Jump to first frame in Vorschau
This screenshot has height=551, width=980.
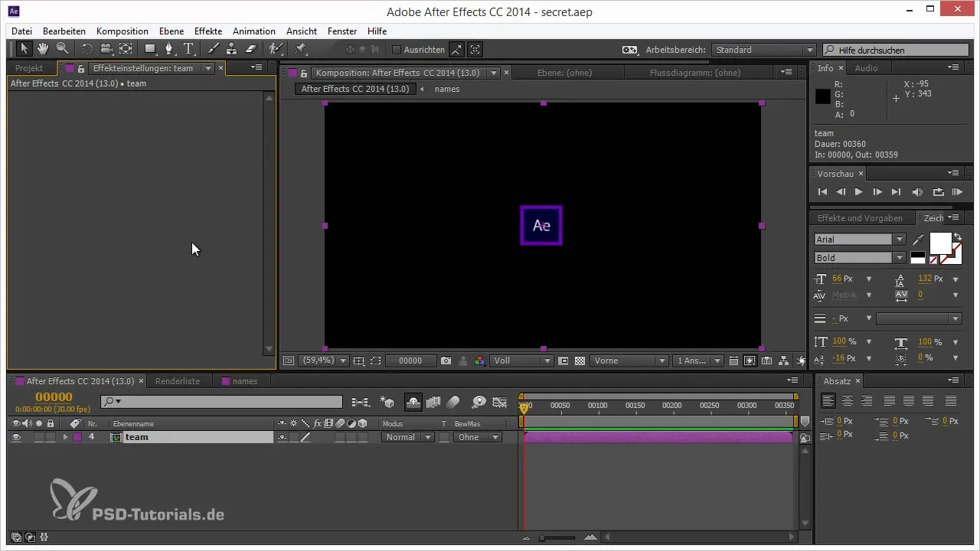coord(822,191)
